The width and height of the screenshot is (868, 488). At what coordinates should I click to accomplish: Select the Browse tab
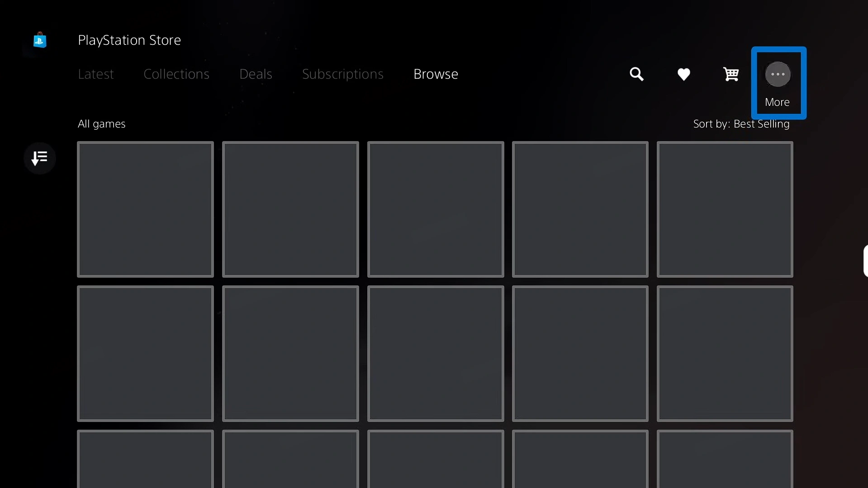coord(436,74)
